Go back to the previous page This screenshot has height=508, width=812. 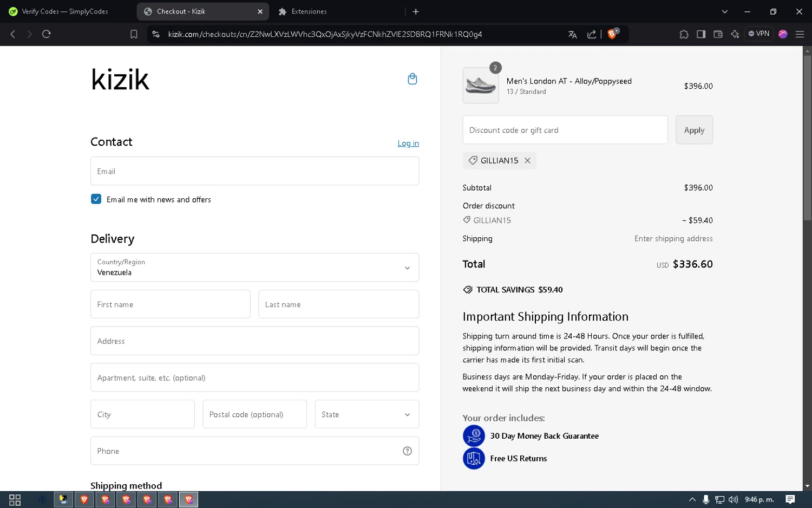(x=13, y=34)
